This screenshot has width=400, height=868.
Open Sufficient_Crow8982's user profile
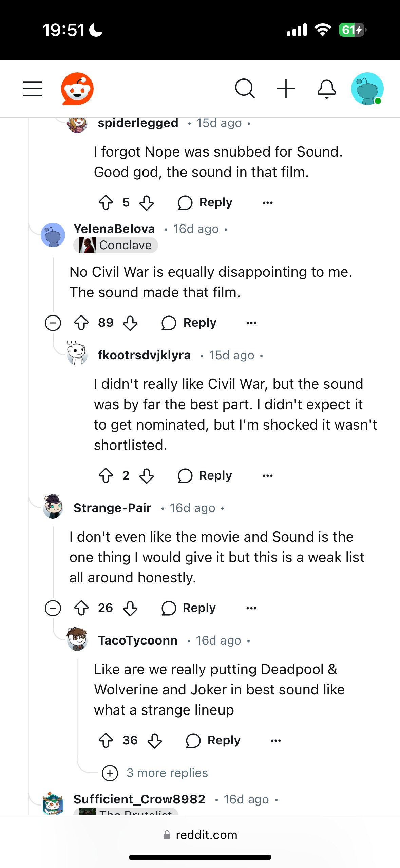click(139, 799)
